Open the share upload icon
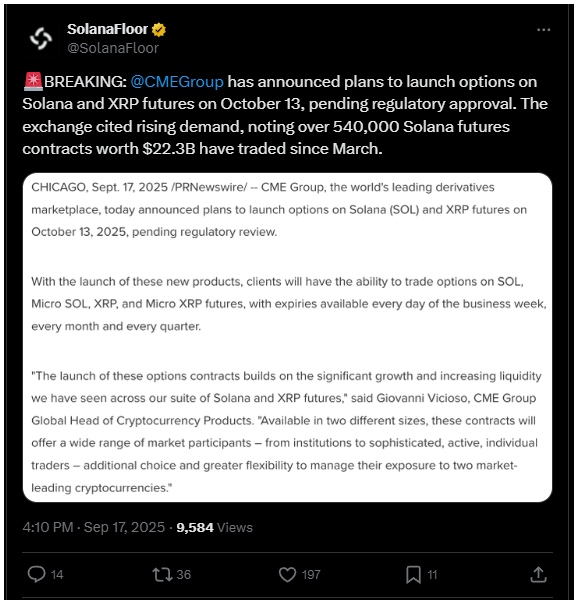578x604 pixels. point(538,574)
